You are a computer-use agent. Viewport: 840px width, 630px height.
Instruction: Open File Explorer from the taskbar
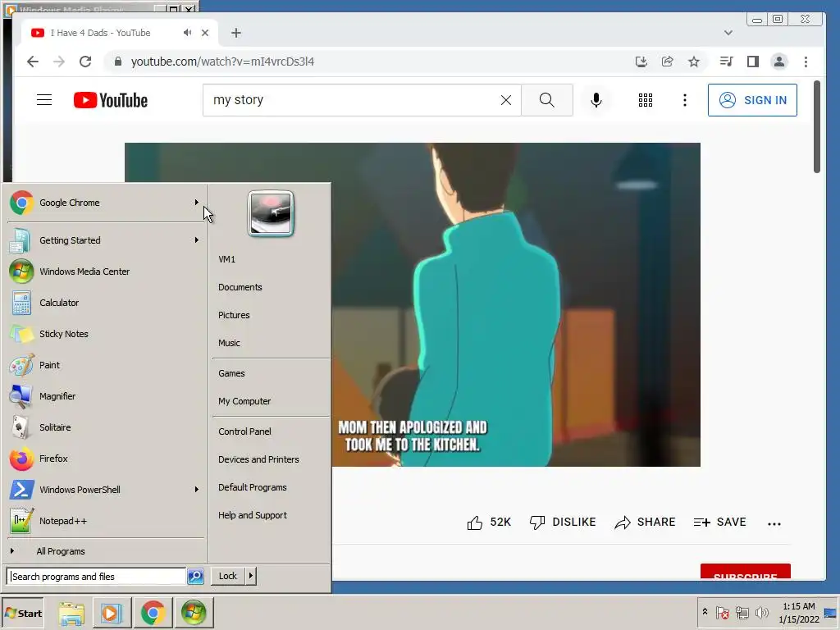pyautogui.click(x=71, y=613)
